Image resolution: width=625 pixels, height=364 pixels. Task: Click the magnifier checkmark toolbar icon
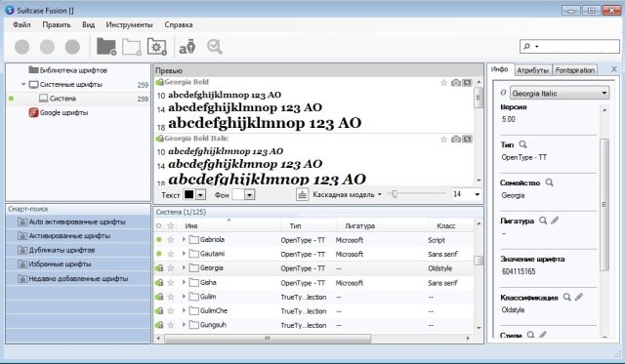click(x=215, y=47)
